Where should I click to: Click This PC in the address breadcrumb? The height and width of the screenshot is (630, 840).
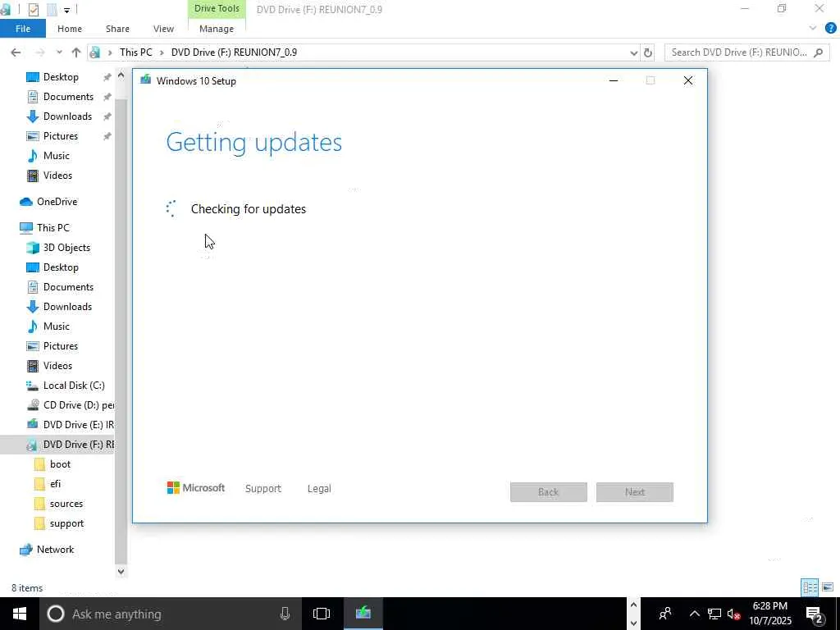tap(135, 52)
